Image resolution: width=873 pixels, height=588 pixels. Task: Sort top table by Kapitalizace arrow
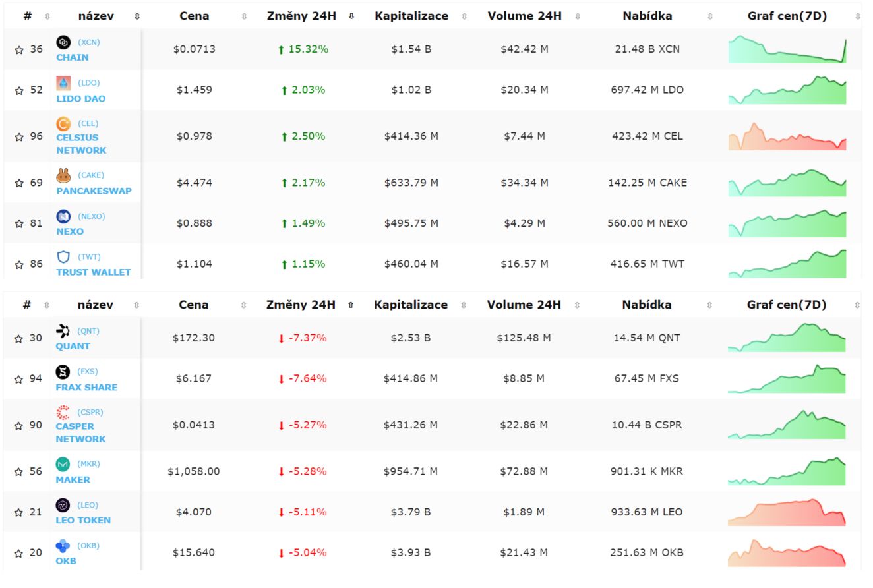click(464, 16)
